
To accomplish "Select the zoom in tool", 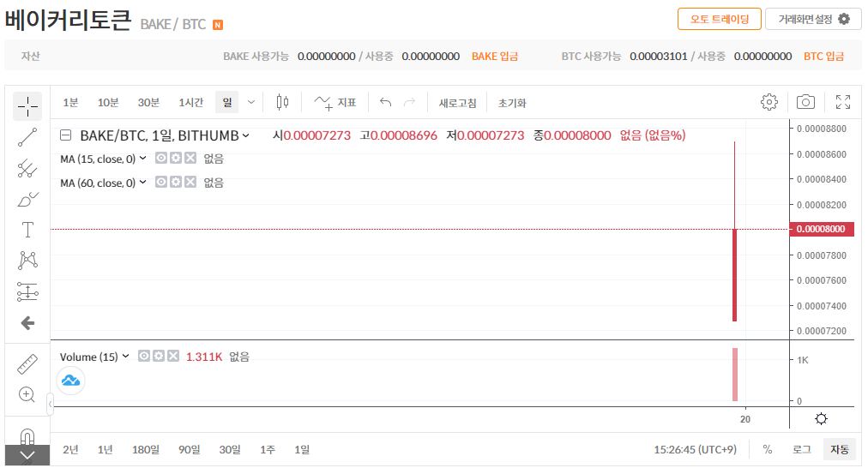I will click(x=27, y=394).
